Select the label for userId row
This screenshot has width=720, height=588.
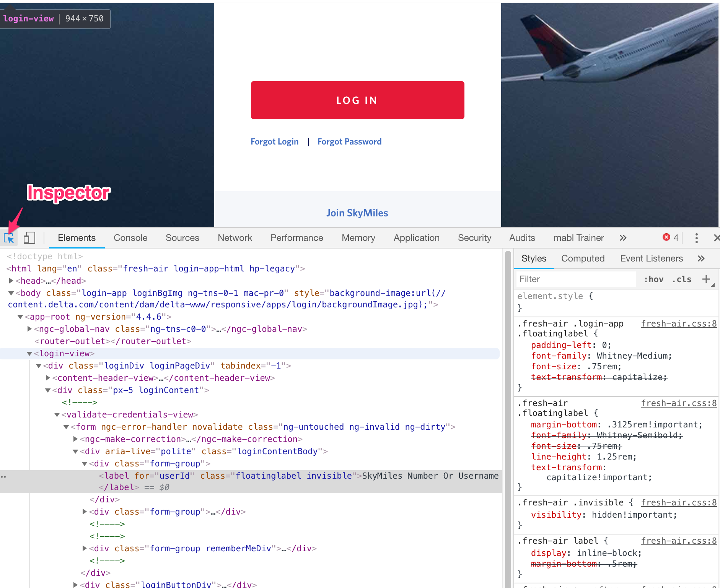[251, 481]
